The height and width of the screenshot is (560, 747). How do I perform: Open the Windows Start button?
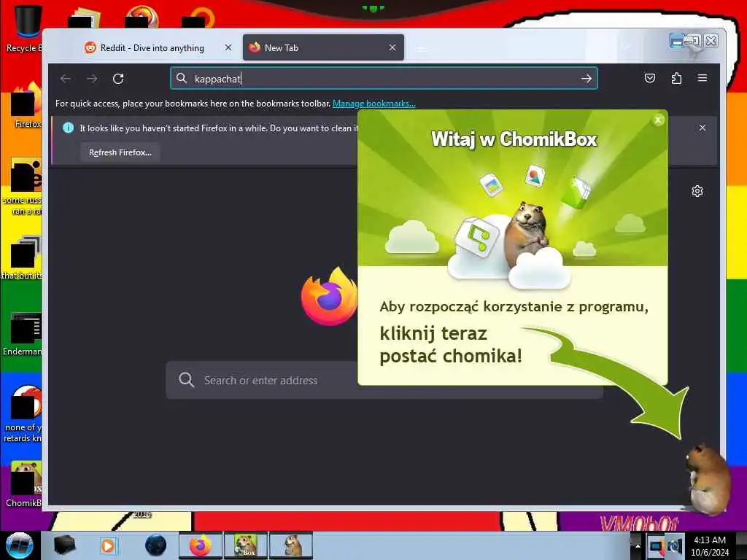(x=19, y=545)
